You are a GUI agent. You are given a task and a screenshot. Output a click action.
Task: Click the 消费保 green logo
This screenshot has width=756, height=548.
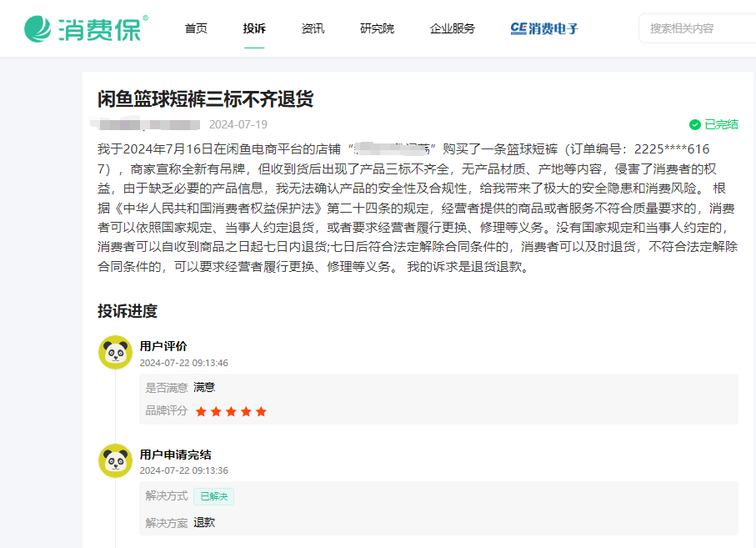[x=86, y=28]
